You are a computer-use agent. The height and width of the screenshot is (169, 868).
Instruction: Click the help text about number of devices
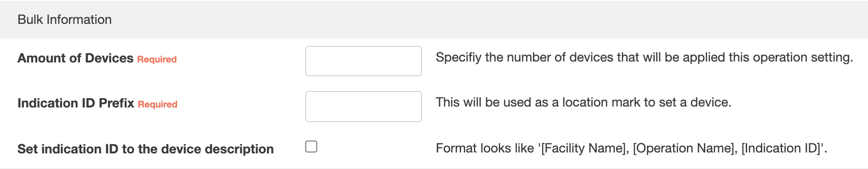(x=644, y=57)
